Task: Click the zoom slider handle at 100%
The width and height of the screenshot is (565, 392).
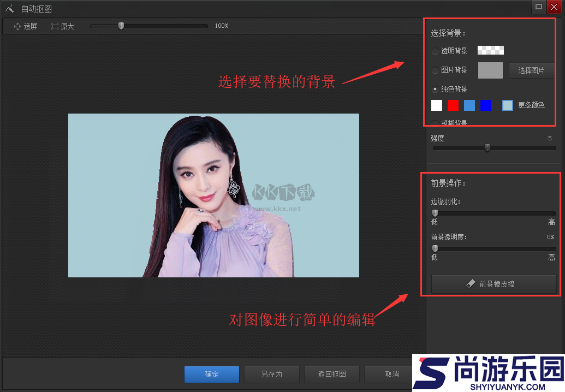Action: [x=121, y=26]
